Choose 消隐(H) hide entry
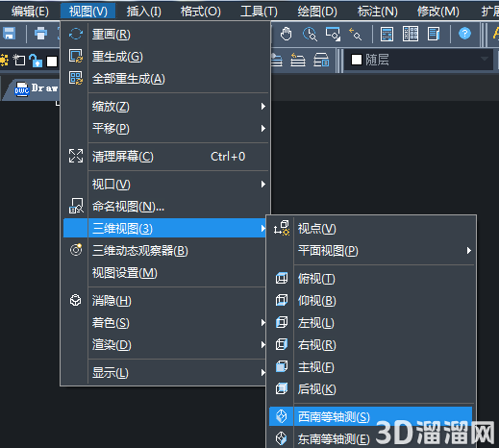Screen dimensions: 499x448 (165, 301)
